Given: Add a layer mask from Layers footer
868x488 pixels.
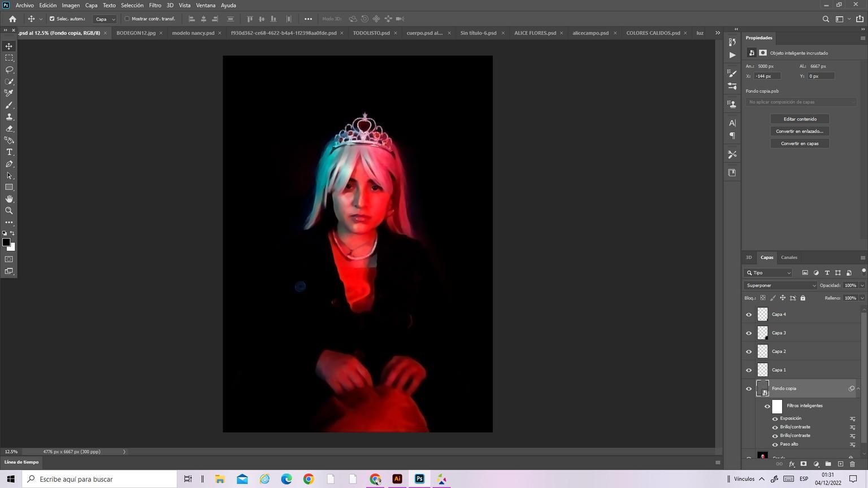Looking at the screenshot, I should click(804, 464).
